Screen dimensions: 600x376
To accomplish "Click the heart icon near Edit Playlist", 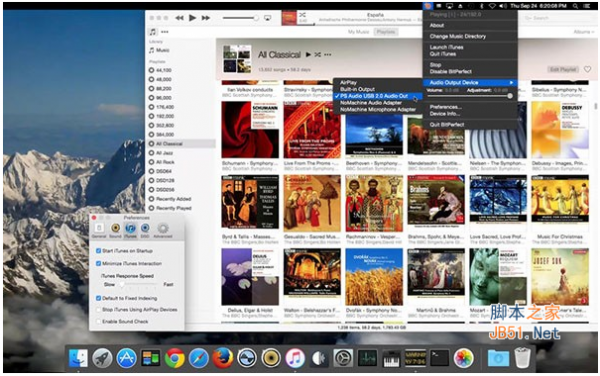I will 587,69.
